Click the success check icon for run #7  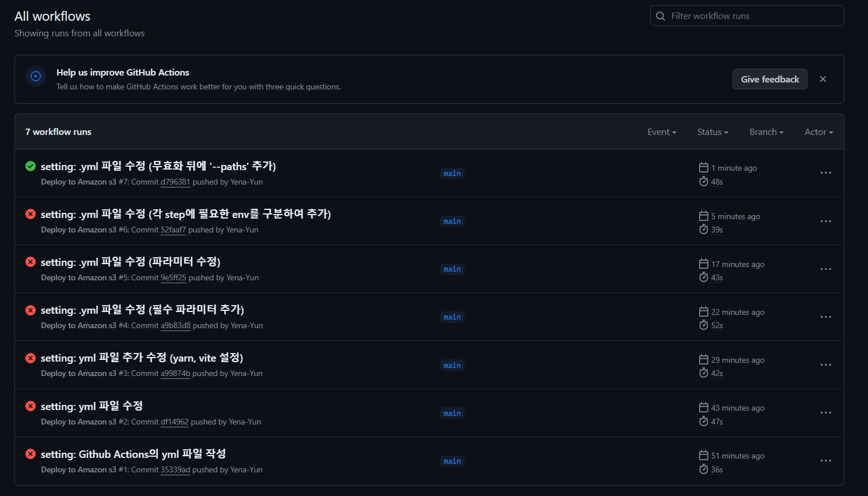point(31,166)
